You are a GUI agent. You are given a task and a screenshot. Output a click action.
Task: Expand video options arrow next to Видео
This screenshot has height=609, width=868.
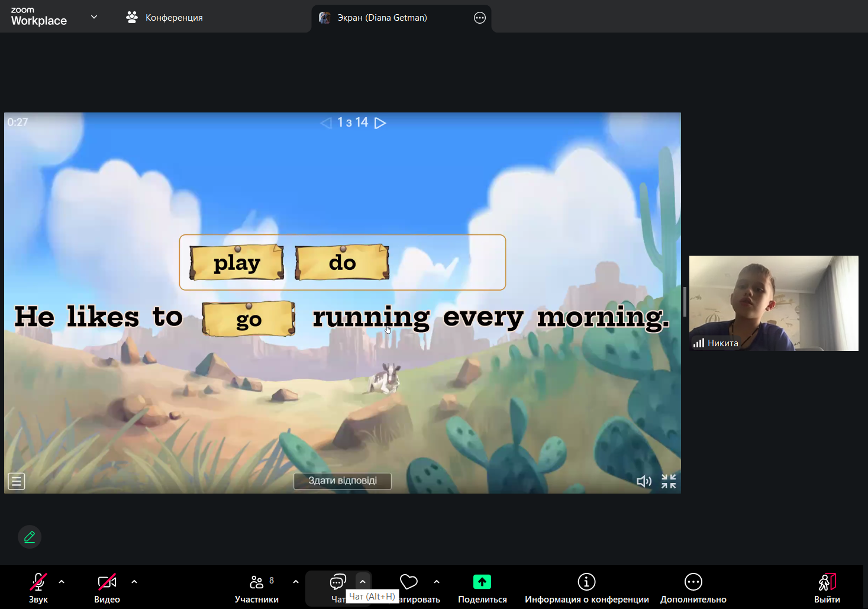[x=134, y=582]
